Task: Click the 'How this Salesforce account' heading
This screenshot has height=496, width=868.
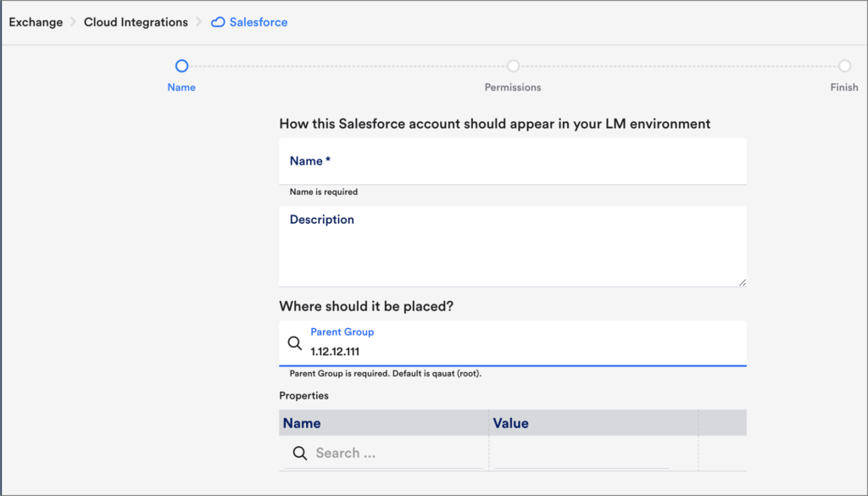Action: click(x=495, y=124)
